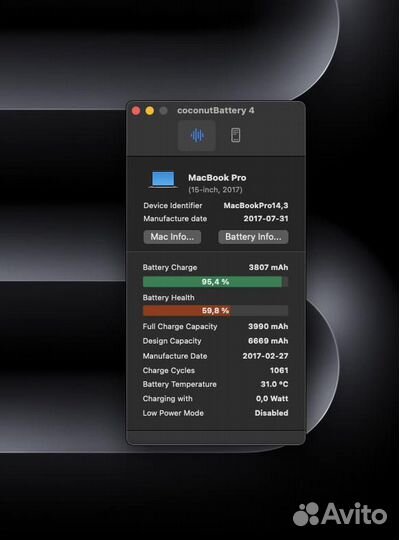Select the 6669 mAh design capacity
The image size is (399, 540).
(x=268, y=341)
